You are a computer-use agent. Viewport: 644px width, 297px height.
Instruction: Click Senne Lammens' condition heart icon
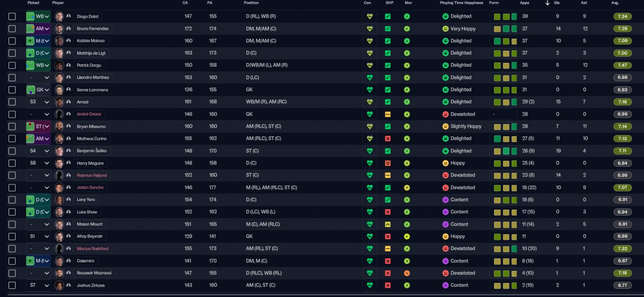370,90
